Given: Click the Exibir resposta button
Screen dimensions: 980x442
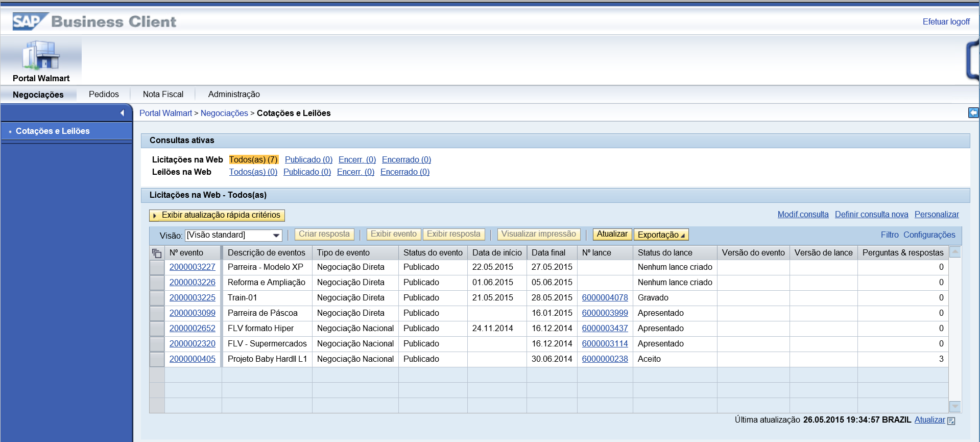Looking at the screenshot, I should point(453,234).
